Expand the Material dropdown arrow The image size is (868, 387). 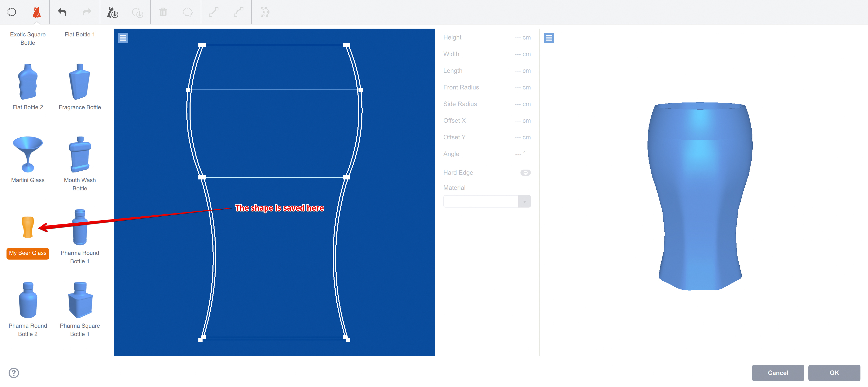click(x=524, y=201)
